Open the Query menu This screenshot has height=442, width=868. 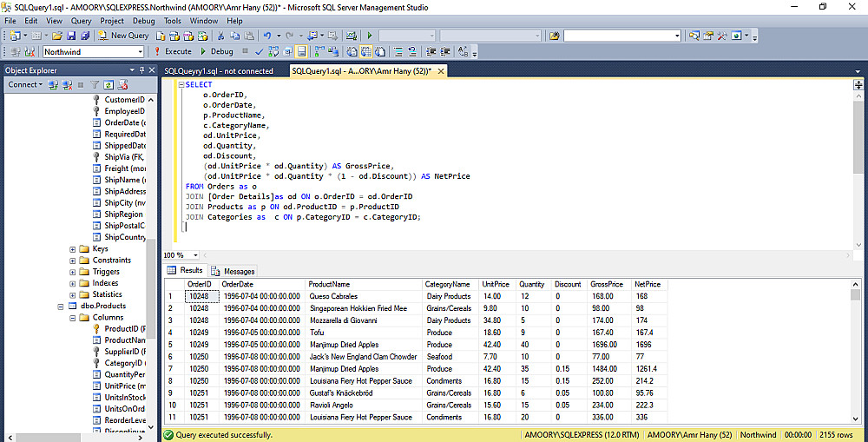(x=81, y=20)
